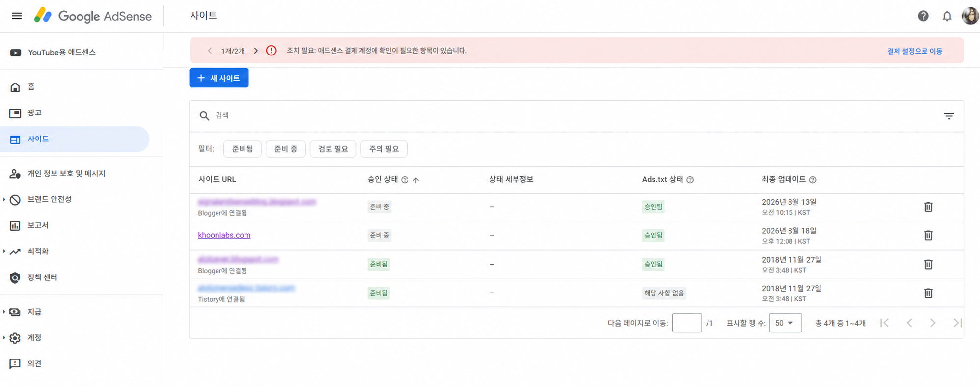Go to previous alert in banner
Image resolution: width=980 pixels, height=387 pixels.
coord(210,51)
